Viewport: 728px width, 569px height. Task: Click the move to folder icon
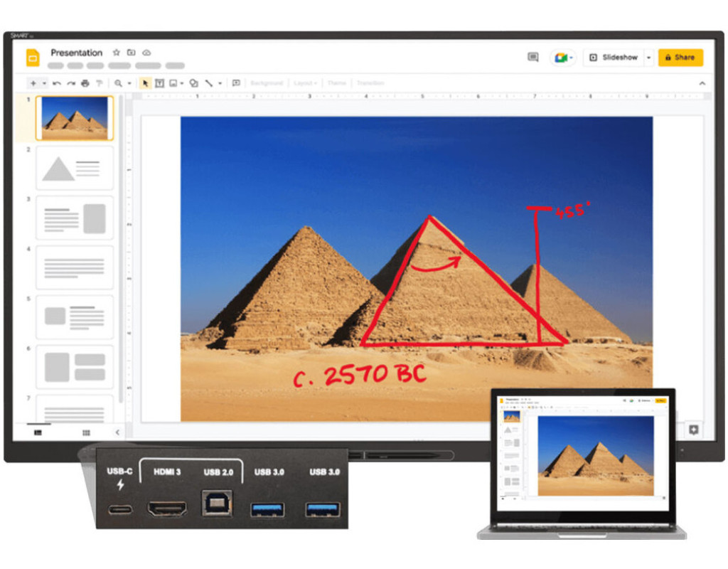click(x=131, y=53)
